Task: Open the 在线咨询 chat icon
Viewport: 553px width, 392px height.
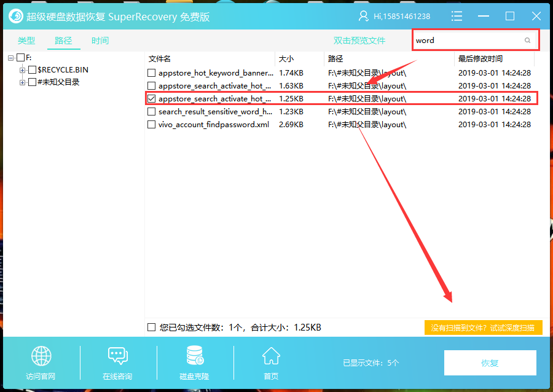Action: point(118,356)
